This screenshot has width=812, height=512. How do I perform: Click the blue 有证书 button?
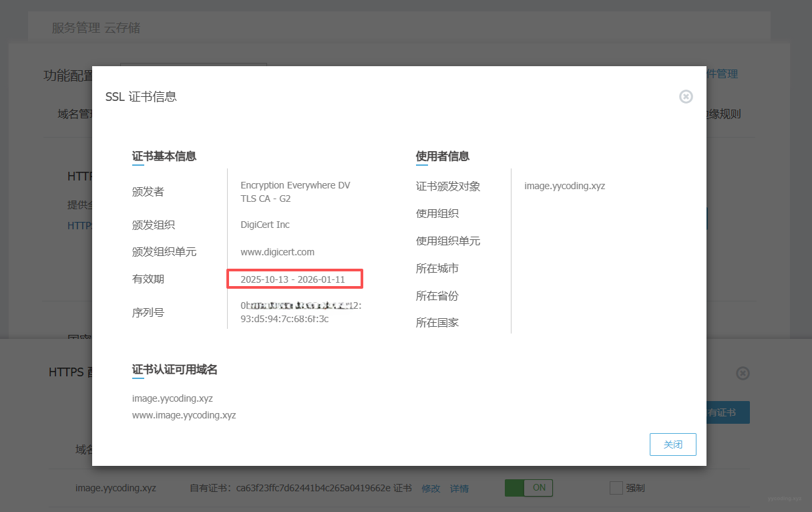tap(727, 412)
